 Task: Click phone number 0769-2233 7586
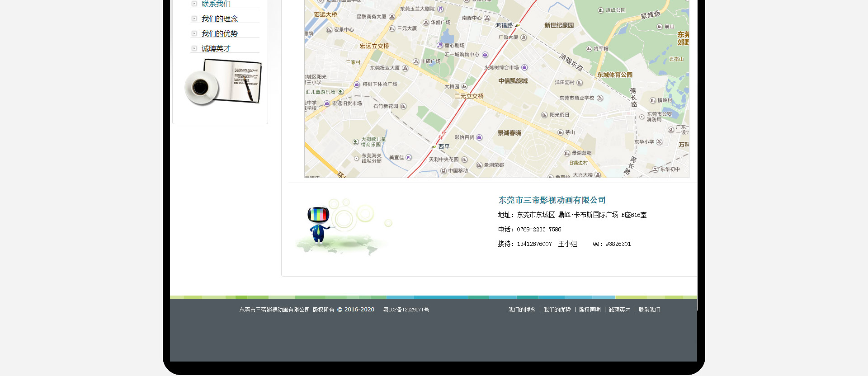click(x=539, y=230)
